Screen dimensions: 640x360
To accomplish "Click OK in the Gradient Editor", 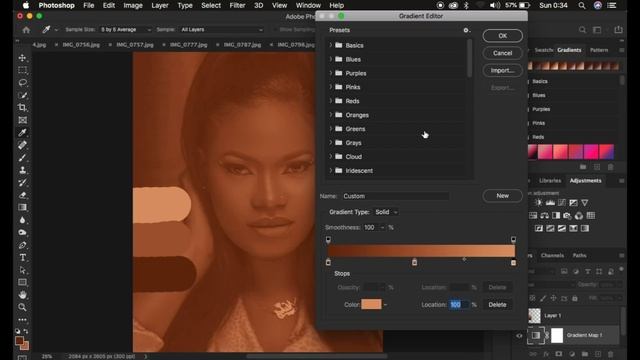I will [x=502, y=36].
